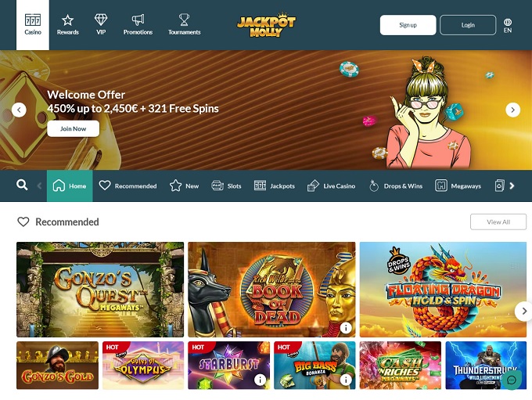
Task: Click the Sign up button
Action: tap(408, 25)
